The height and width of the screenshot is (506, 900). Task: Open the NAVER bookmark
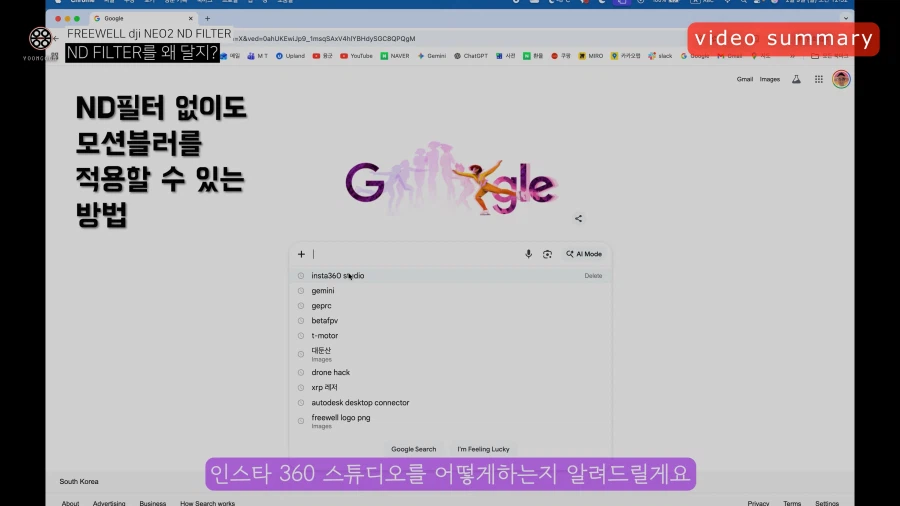[395, 56]
